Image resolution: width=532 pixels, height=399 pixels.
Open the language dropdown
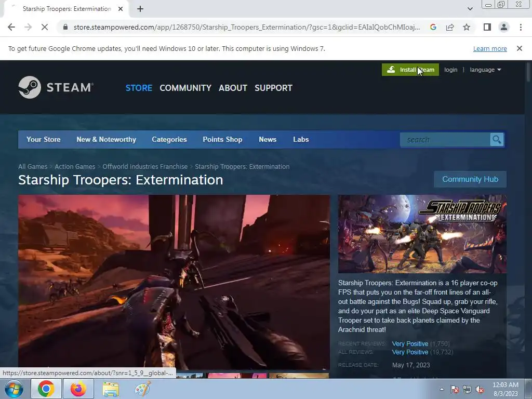(x=485, y=70)
